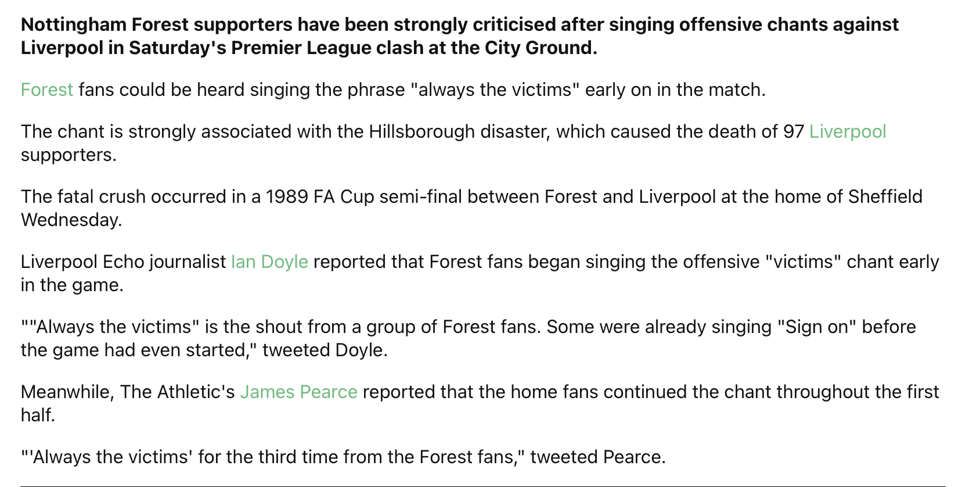Click the words 'The Athletic's'
980x487 pixels.
(x=178, y=392)
